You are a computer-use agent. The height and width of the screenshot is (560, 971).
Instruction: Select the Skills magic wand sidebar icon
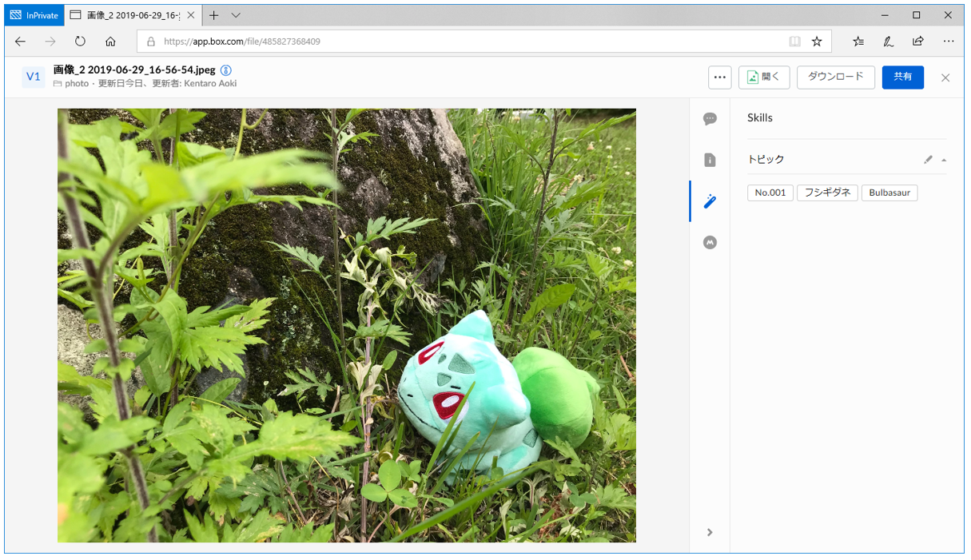coord(710,201)
